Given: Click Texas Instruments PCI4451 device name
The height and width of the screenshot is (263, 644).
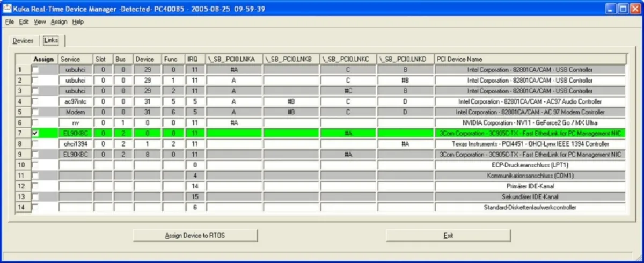Looking at the screenshot, I should pos(530,144).
